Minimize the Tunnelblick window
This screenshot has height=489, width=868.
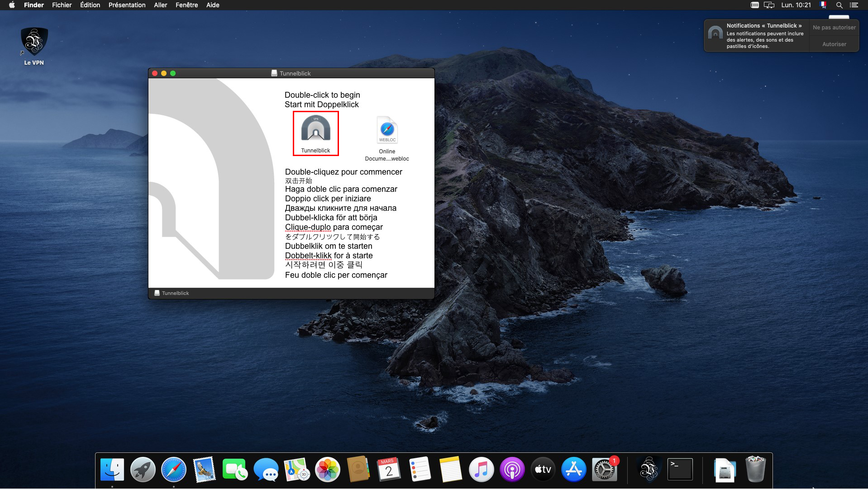click(164, 73)
